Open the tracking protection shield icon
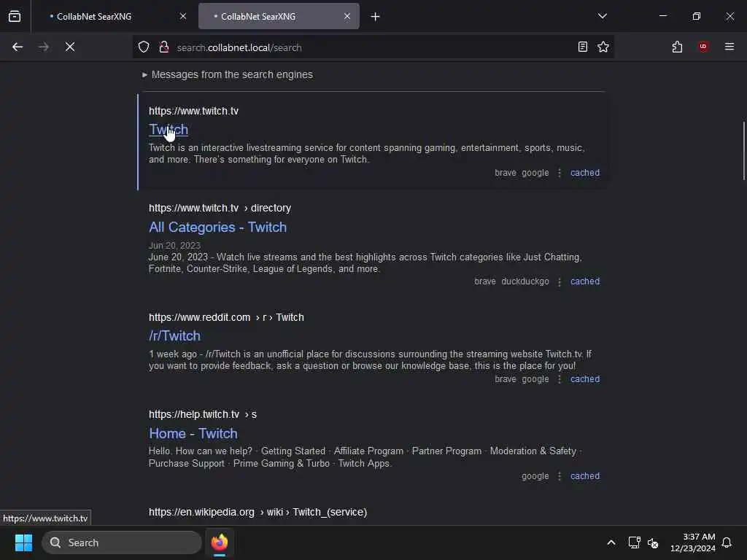Viewport: 747px width, 560px height. point(144,47)
